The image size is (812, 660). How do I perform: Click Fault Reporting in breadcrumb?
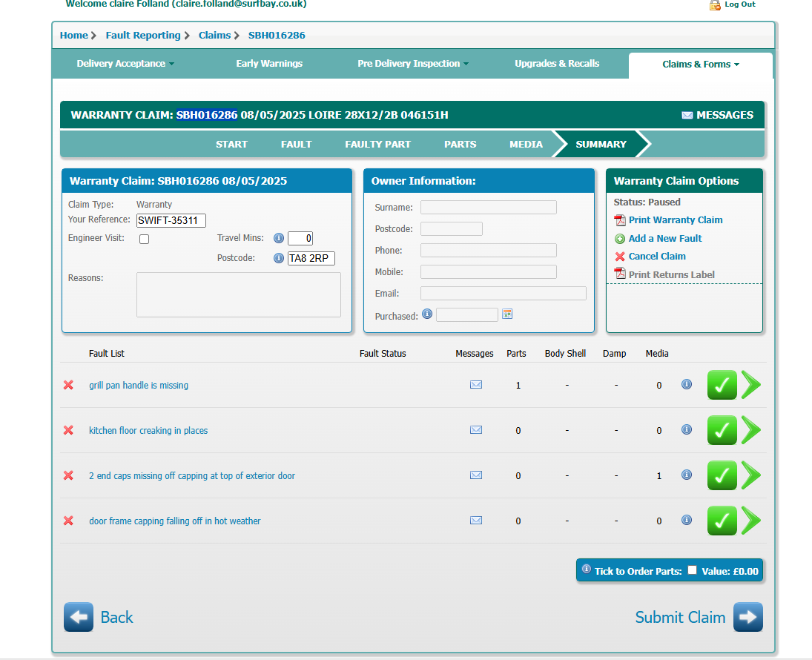(143, 35)
